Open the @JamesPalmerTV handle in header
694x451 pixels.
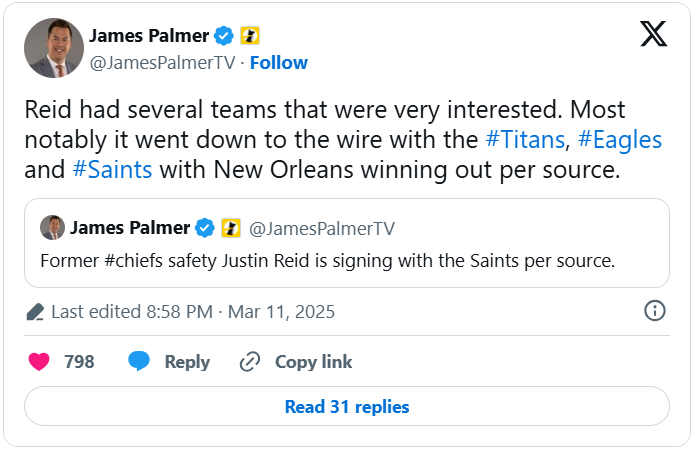tap(163, 63)
